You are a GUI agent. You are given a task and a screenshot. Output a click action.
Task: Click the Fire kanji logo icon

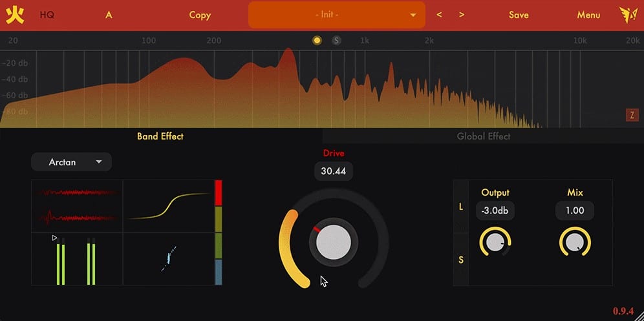click(15, 15)
